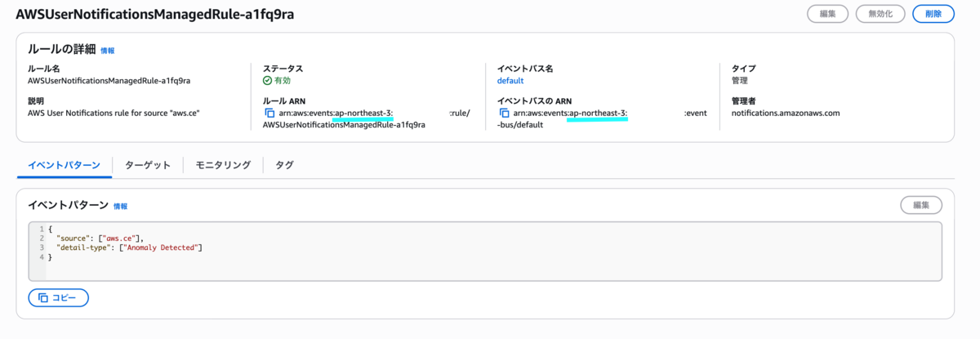Delete the rule with the 削除 button
Image resolution: width=980 pixels, height=339 pixels.
pyautogui.click(x=933, y=13)
